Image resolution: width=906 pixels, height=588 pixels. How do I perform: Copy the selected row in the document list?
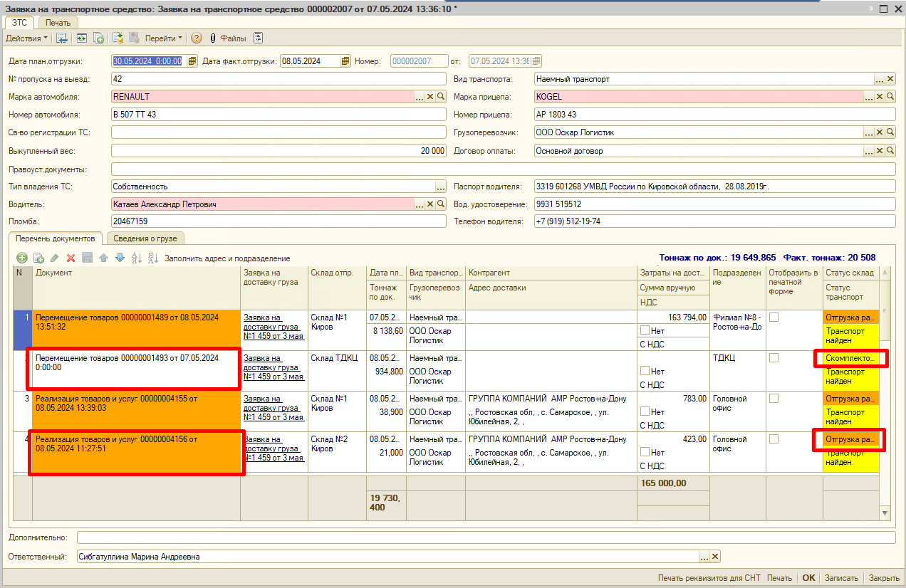tap(38, 258)
